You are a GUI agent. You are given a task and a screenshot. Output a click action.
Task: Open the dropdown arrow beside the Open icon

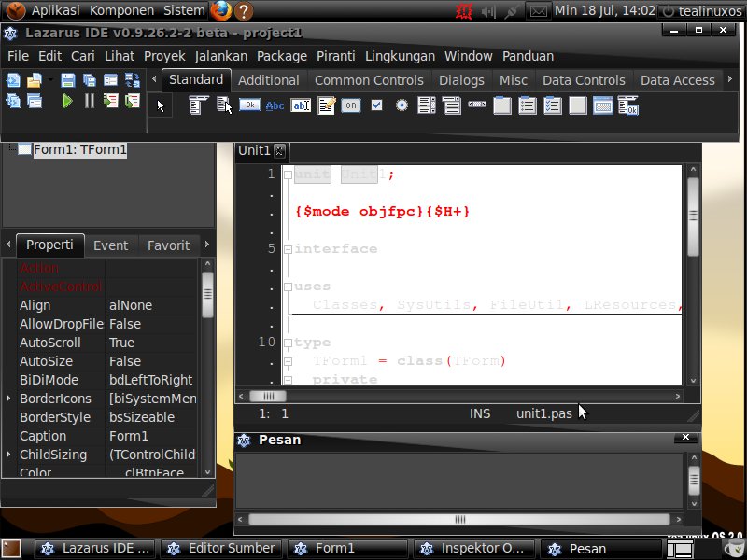click(50, 79)
